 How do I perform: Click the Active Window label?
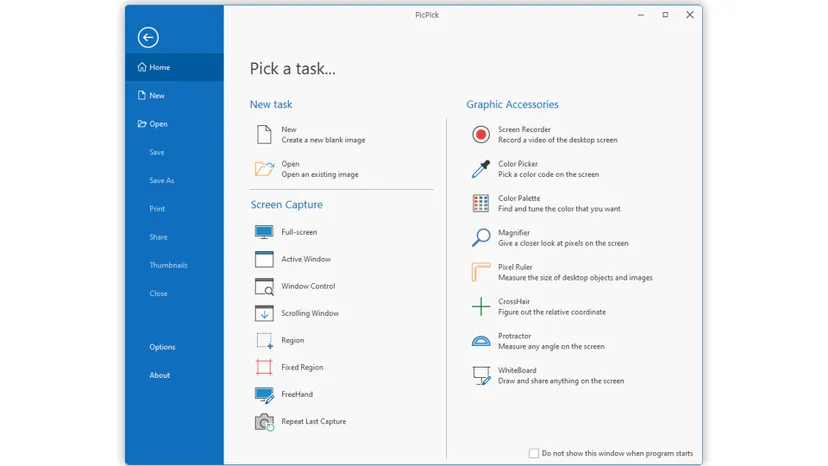click(x=306, y=259)
